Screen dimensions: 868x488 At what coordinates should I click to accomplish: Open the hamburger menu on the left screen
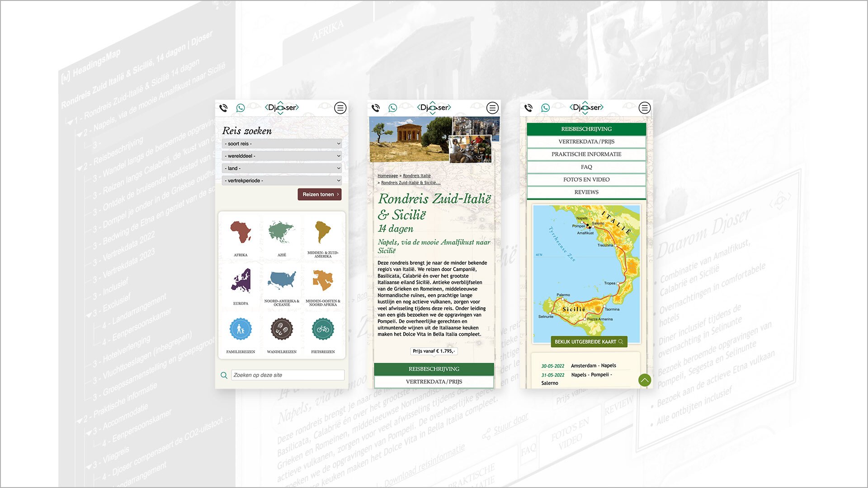(340, 108)
